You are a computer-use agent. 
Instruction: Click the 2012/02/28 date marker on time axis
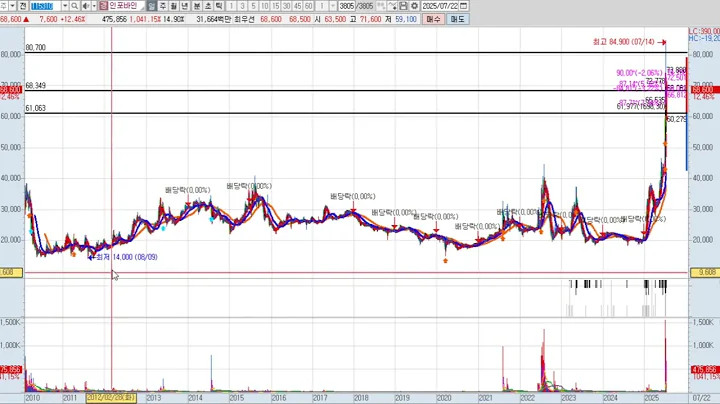[x=111, y=398]
